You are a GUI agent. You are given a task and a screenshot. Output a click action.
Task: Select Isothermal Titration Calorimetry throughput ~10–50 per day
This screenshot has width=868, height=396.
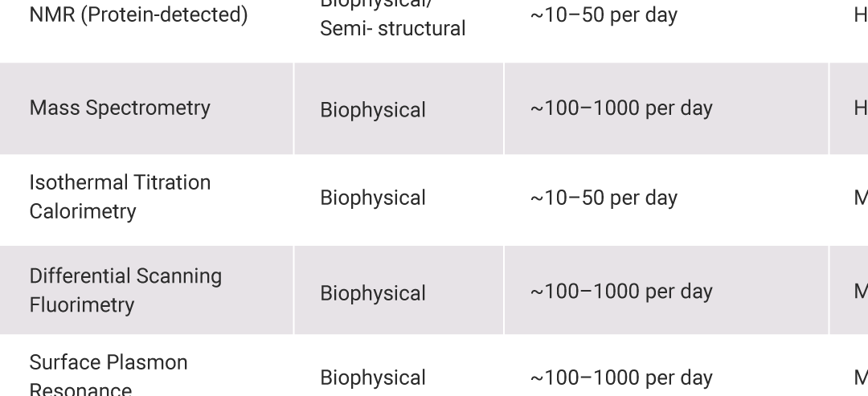pos(604,198)
